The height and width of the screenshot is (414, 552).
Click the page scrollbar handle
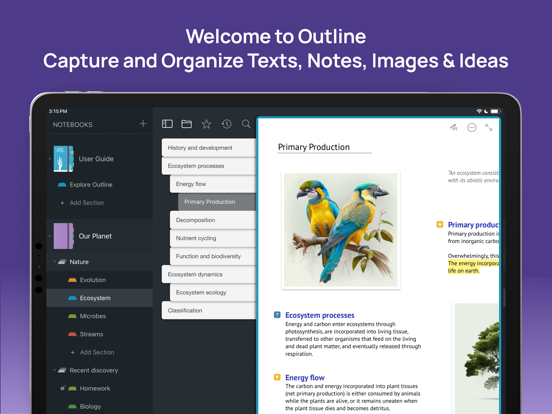click(x=504, y=298)
